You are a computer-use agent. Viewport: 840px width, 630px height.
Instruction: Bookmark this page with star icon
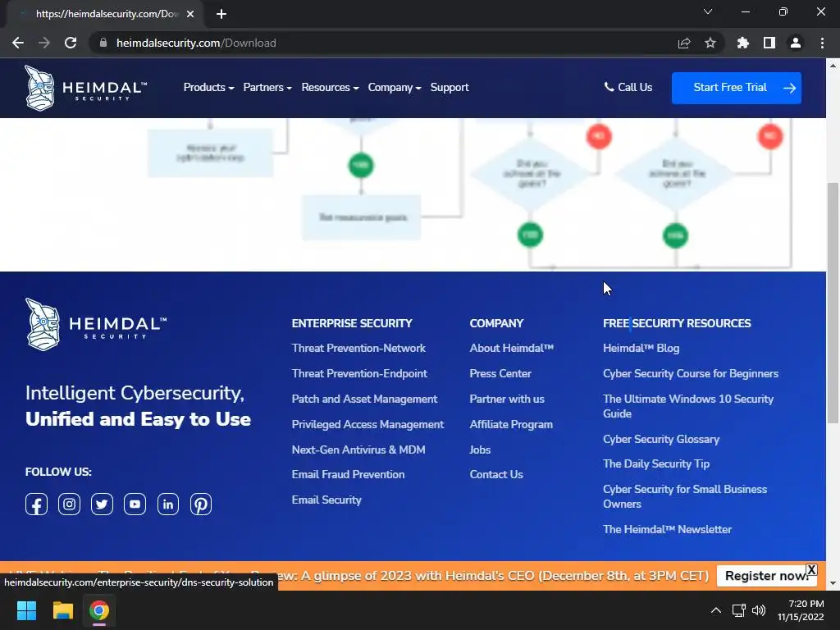point(710,43)
